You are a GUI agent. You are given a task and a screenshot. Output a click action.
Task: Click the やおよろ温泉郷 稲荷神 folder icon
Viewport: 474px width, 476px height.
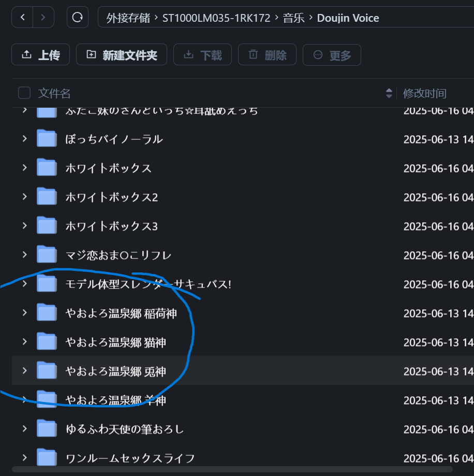coord(47,312)
